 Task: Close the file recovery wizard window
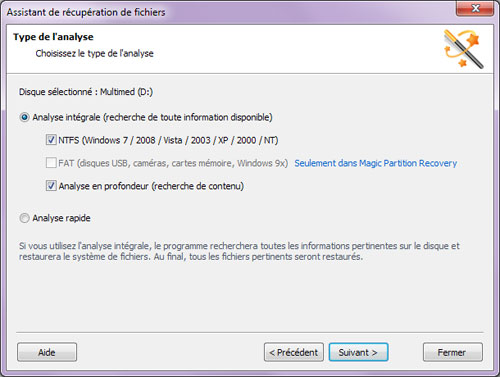coord(475,8)
